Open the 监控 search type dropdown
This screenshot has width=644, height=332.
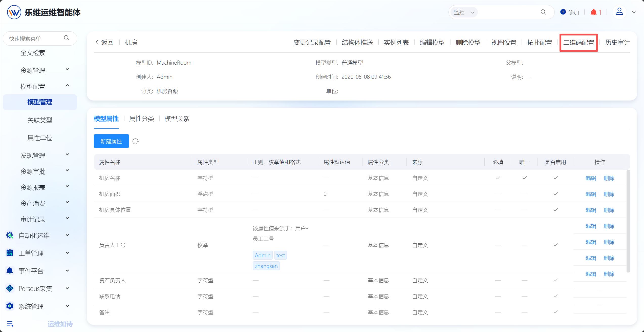click(464, 12)
